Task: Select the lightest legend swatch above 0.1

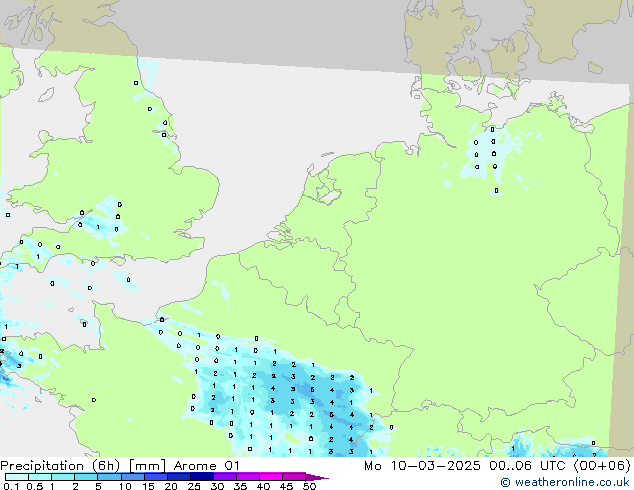Action: [x=17, y=477]
